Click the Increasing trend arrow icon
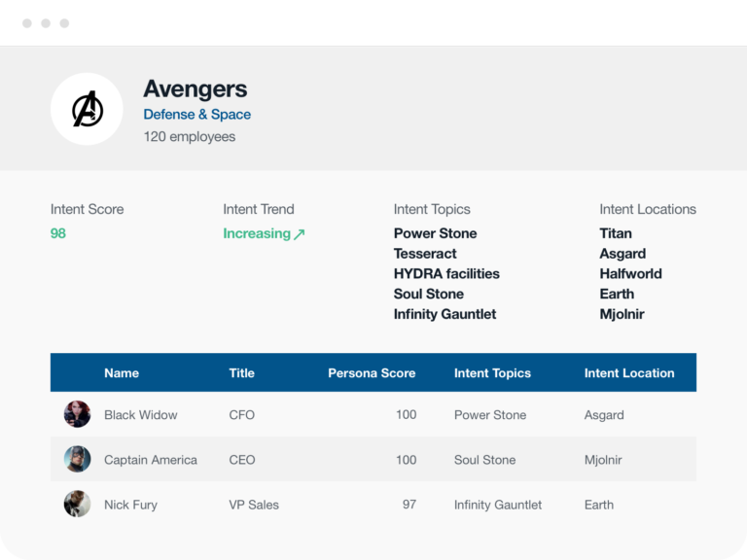 click(300, 234)
